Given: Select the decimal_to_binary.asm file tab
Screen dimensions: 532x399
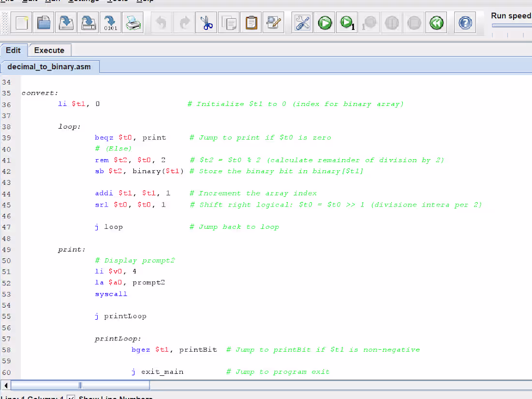Looking at the screenshot, I should (49, 67).
